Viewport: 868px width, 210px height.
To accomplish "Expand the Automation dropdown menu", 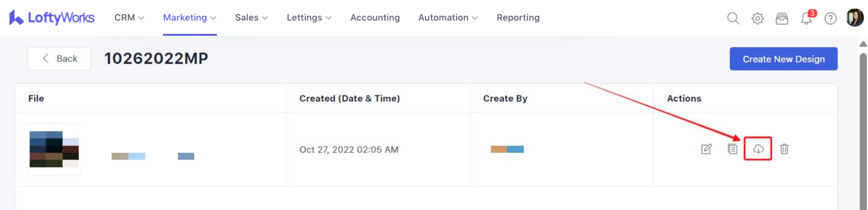I will (448, 18).
